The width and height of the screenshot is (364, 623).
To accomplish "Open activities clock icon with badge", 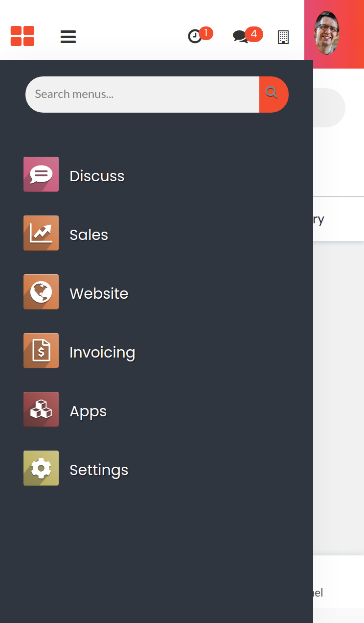I will (195, 37).
